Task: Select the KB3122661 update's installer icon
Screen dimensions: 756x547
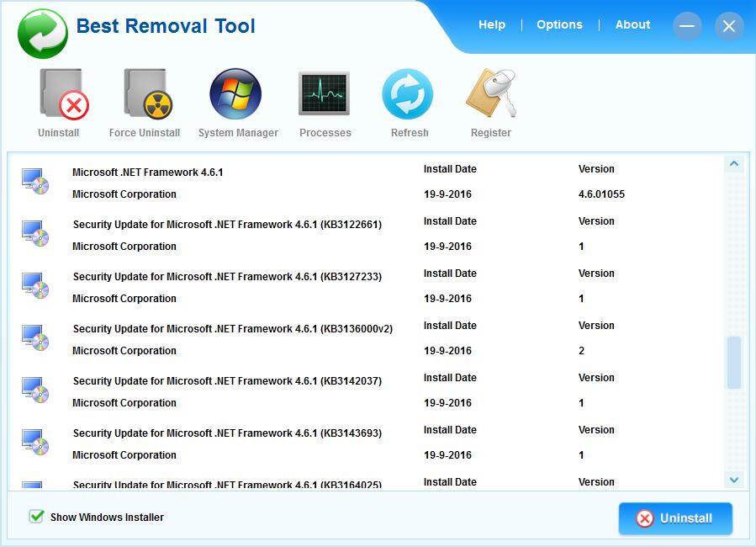Action: [35, 233]
